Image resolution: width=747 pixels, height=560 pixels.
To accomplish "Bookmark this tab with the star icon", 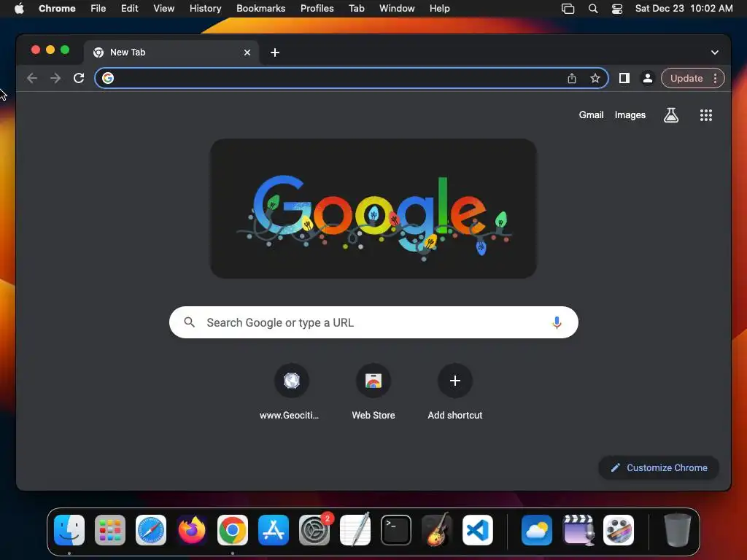I will (595, 78).
